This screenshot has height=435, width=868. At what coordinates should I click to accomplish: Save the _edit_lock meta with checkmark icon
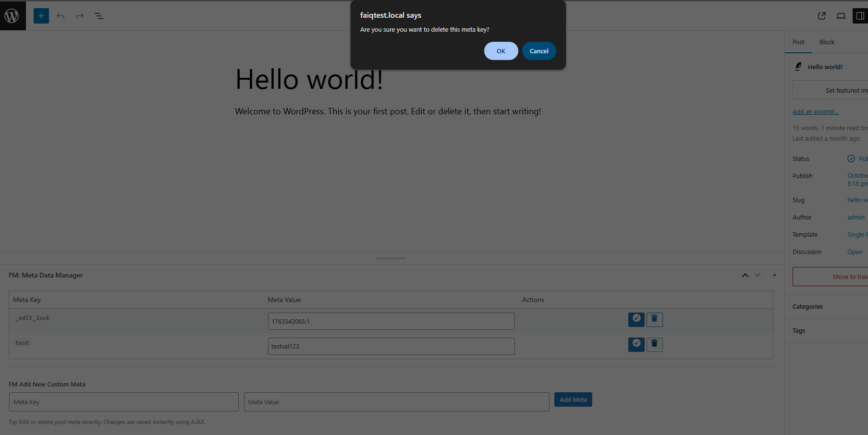pos(636,319)
